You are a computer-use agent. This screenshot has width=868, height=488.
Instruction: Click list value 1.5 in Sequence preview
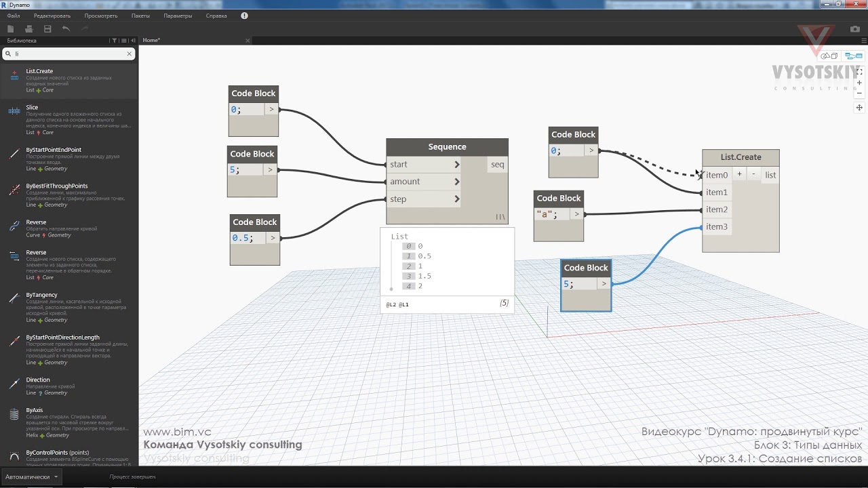coord(425,276)
